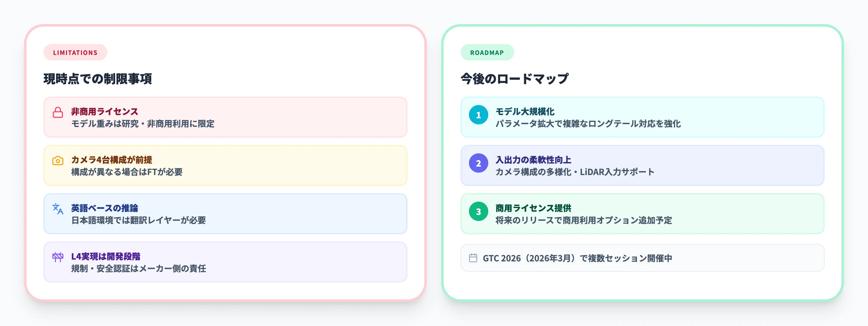Select the カメラ4台構成が前提 heading
The width and height of the screenshot is (868, 326).
(112, 160)
